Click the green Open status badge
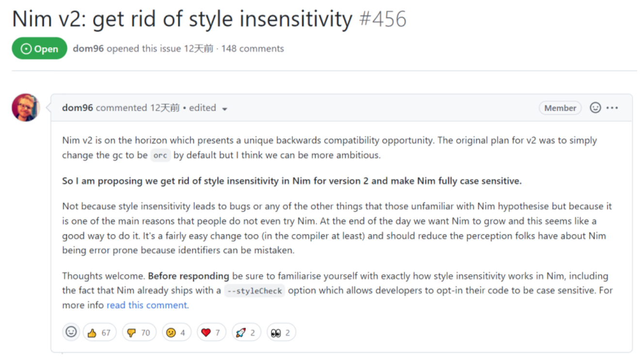The width and height of the screenshot is (644, 361). point(39,49)
